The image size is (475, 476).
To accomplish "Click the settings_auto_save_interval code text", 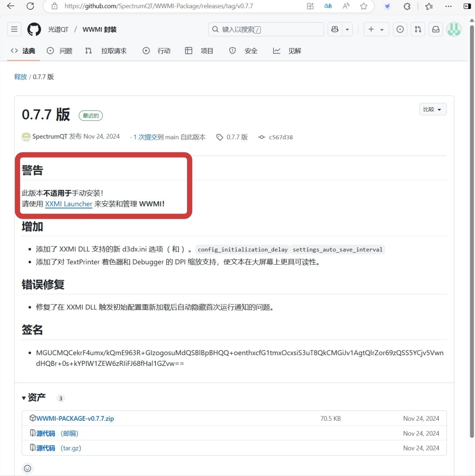I will (x=337, y=249).
